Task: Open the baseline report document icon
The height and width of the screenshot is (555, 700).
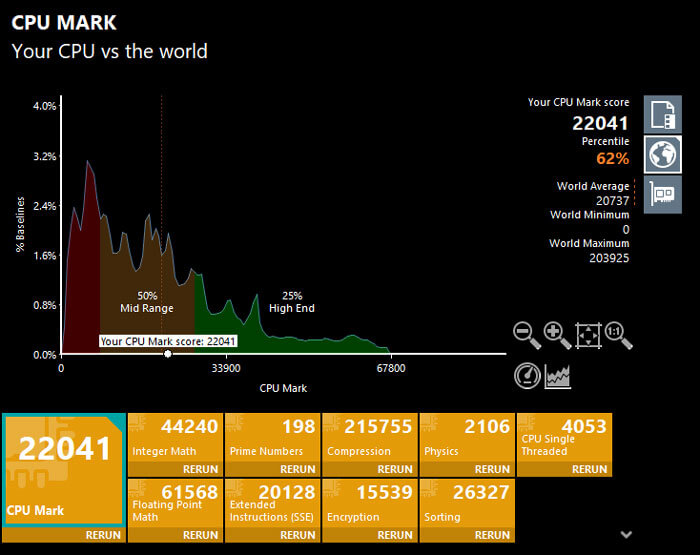Action: tap(662, 114)
